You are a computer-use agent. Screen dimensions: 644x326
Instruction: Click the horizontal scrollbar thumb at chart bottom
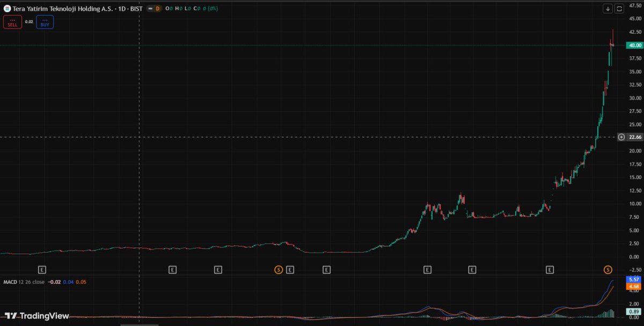tap(140, 324)
